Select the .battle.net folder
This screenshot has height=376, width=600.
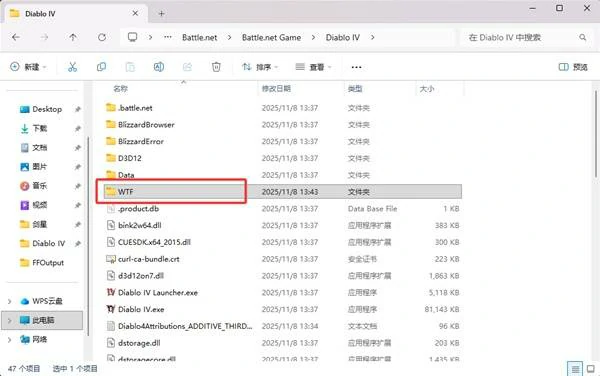pyautogui.click(x=283, y=108)
